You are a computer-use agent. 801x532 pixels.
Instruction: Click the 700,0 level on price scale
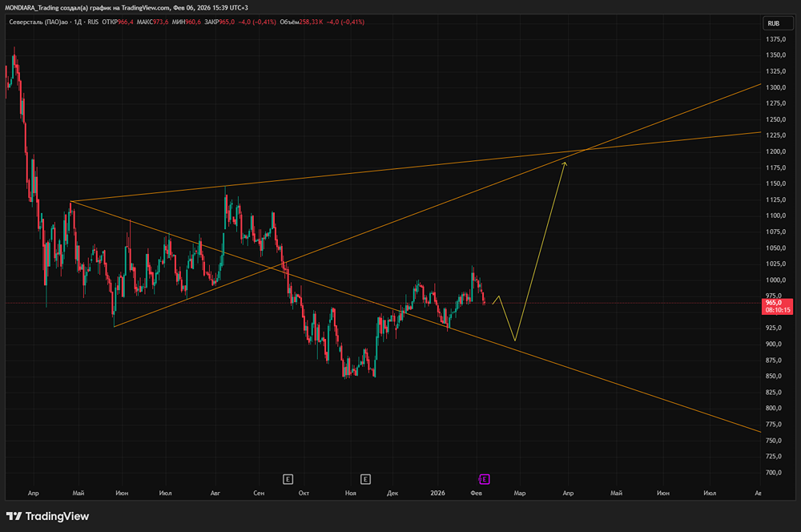click(774, 473)
